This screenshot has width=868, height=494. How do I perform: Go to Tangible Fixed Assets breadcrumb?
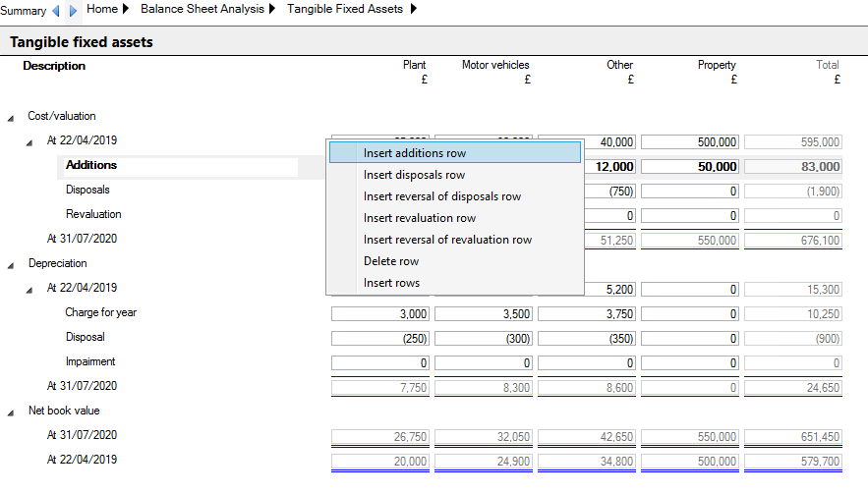tap(345, 9)
